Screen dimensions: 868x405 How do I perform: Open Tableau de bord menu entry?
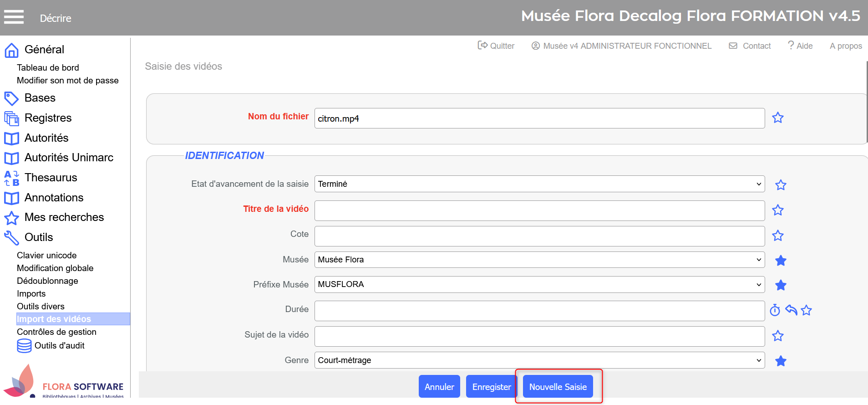coord(48,67)
